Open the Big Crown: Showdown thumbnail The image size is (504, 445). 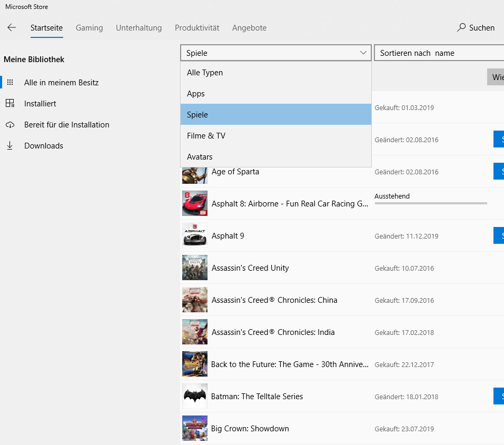click(x=195, y=428)
